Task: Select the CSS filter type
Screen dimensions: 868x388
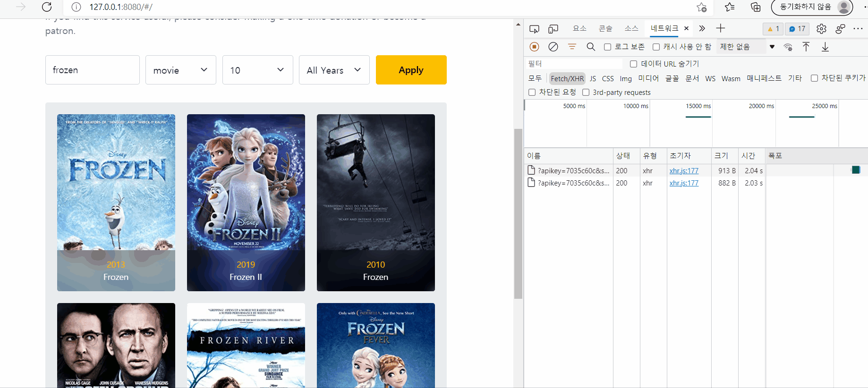Action: [608, 78]
